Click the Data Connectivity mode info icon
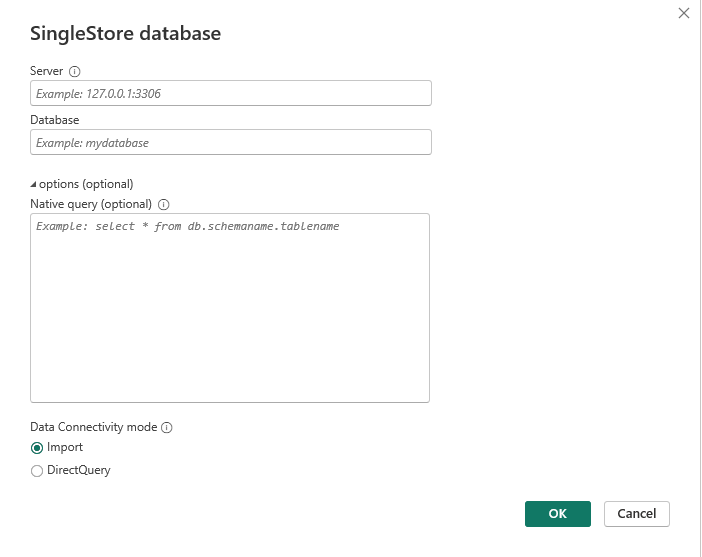This screenshot has width=702, height=557. 167,428
